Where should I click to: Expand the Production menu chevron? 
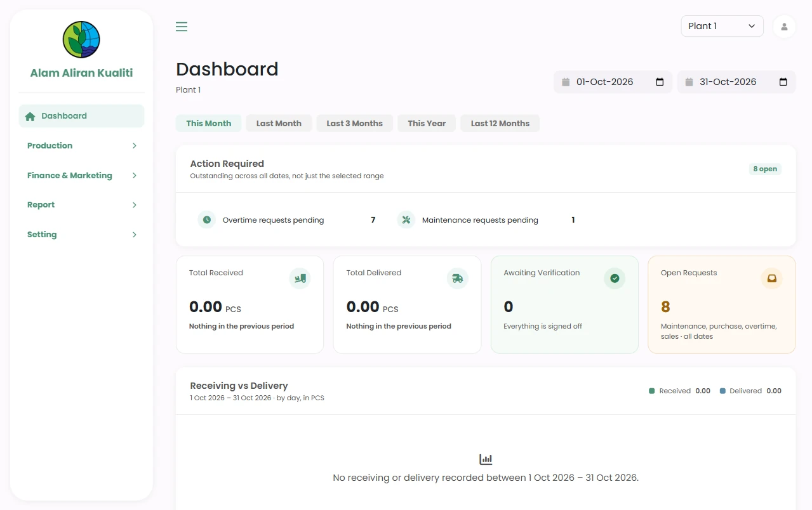[134, 146]
